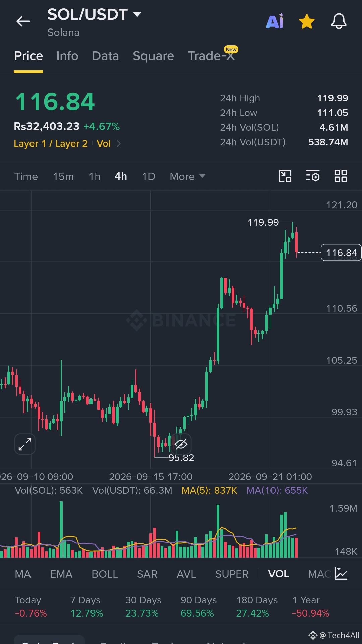This screenshot has height=644, width=362.
Task: Enable the BOLL indicator
Action: pyautogui.click(x=105, y=574)
